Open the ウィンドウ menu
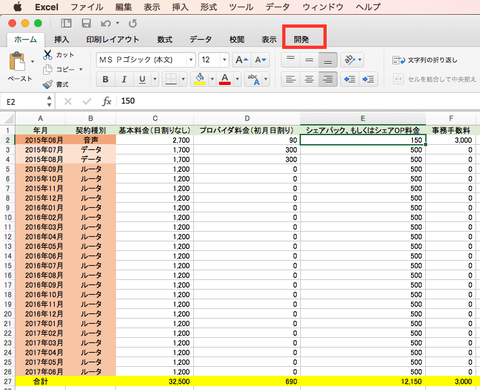Screen dimensions: 480x390 click(x=323, y=7)
